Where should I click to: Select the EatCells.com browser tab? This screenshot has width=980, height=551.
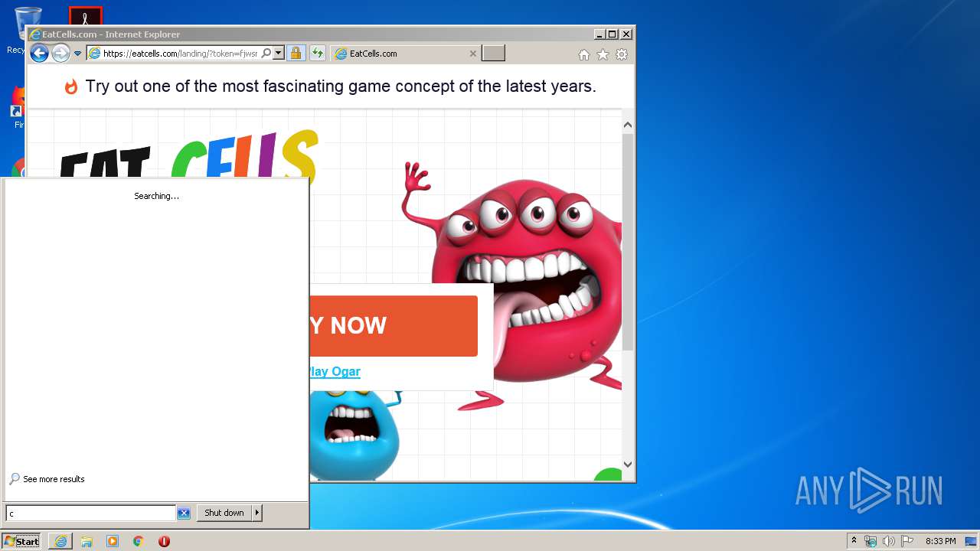pos(407,54)
